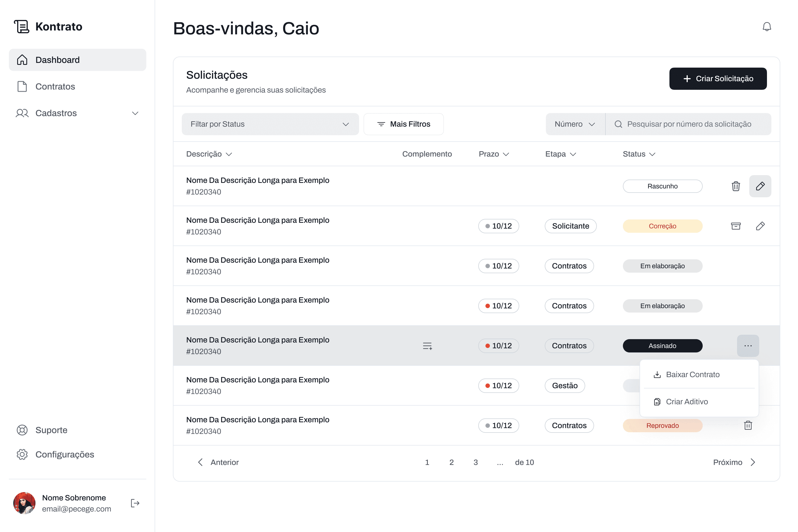Log out using the exit icon
The height and width of the screenshot is (532, 798).
(135, 503)
